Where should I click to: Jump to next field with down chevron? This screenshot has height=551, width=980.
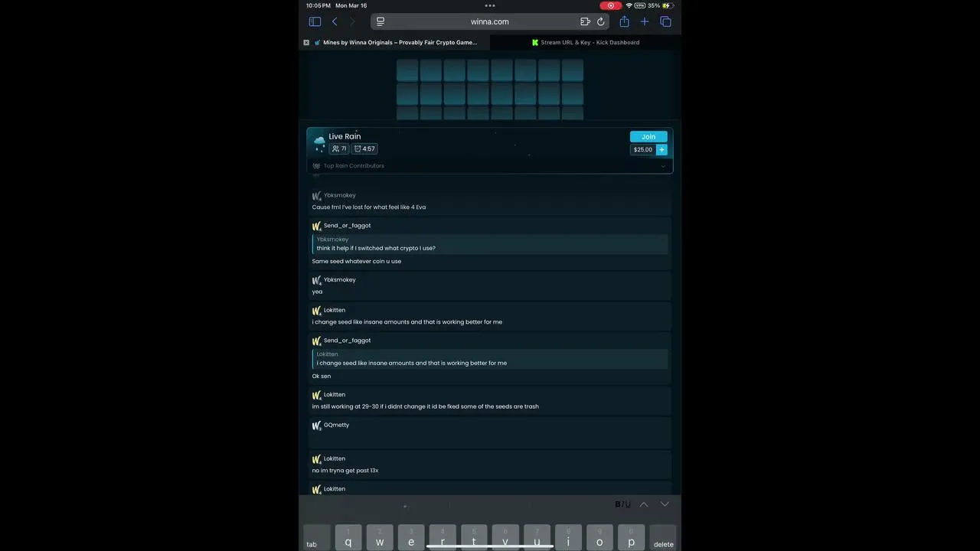[x=665, y=504]
